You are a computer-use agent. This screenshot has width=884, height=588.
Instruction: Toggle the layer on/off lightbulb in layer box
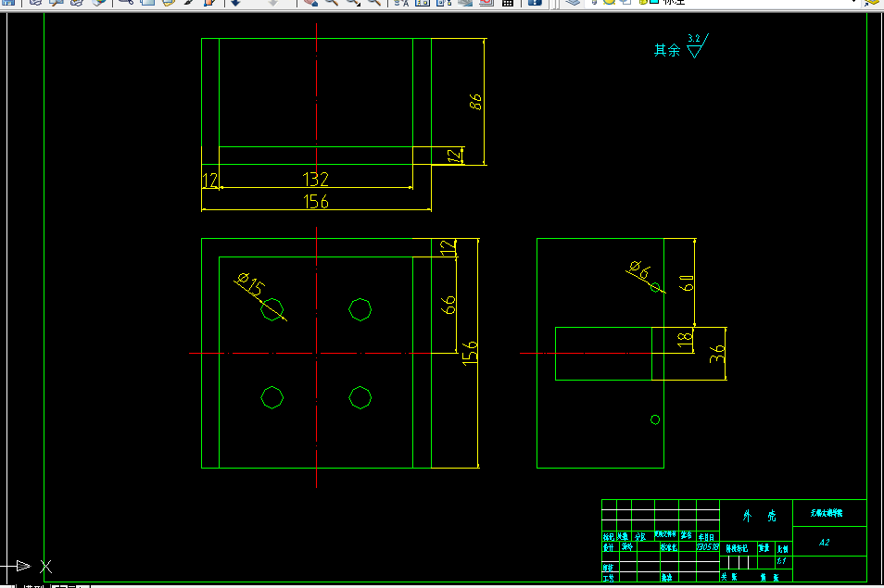[594, 2]
